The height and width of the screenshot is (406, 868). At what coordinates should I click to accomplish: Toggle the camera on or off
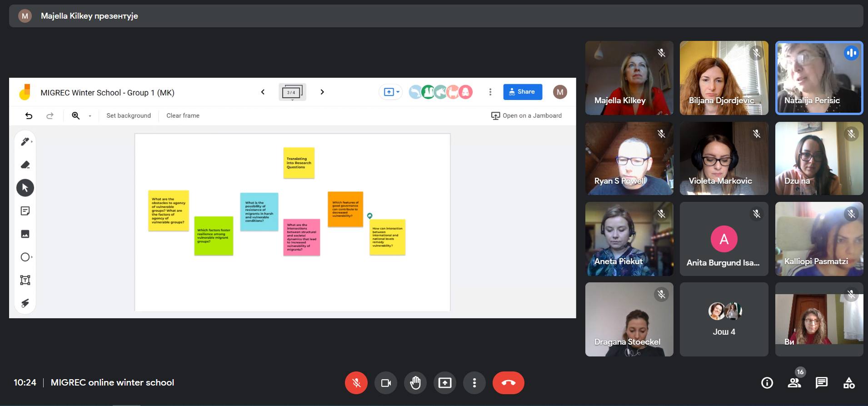pos(385,383)
